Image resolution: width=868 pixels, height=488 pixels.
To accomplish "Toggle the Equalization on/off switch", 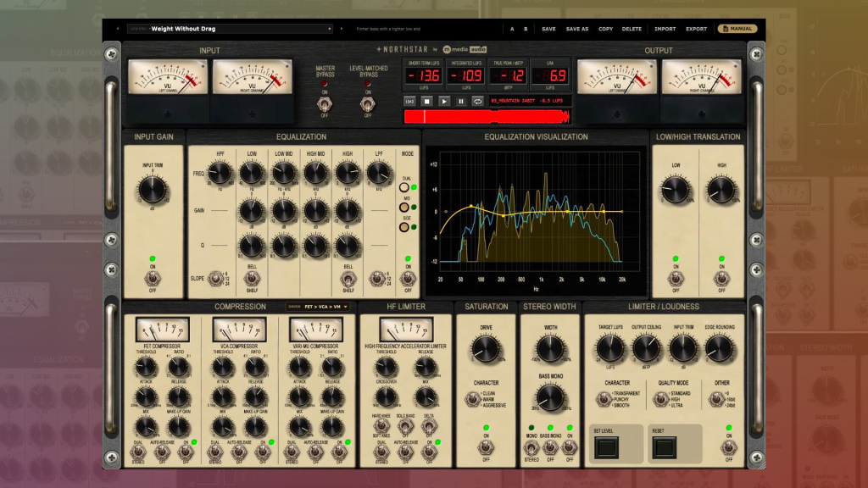I will 408,278.
